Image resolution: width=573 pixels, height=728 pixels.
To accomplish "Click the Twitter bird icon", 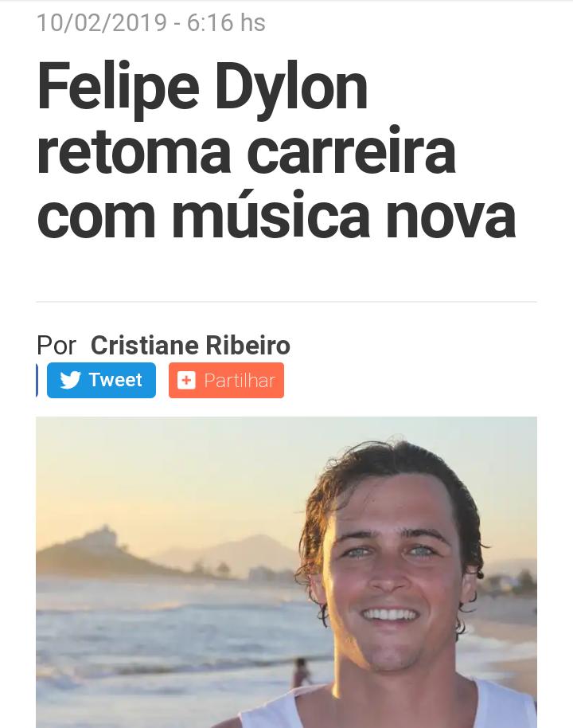I will [x=70, y=380].
